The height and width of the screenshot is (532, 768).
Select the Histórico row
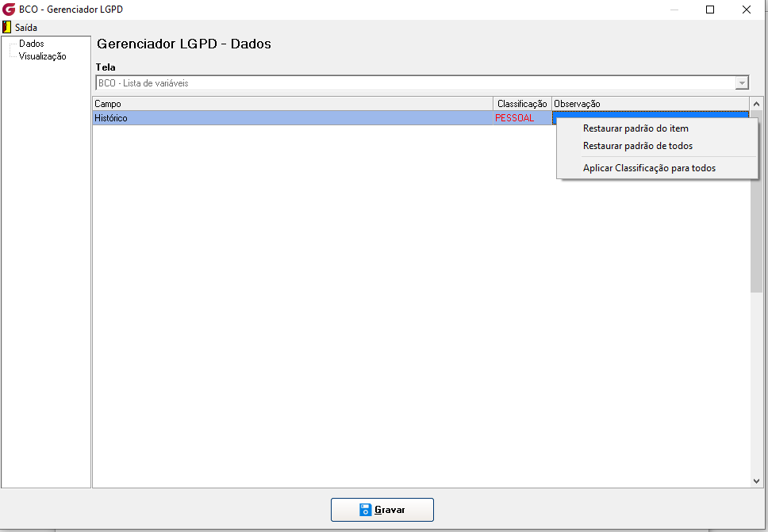[x=293, y=118]
